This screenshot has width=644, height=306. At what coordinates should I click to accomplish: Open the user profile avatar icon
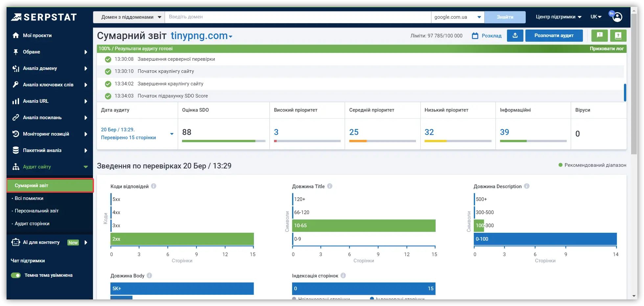tap(617, 17)
